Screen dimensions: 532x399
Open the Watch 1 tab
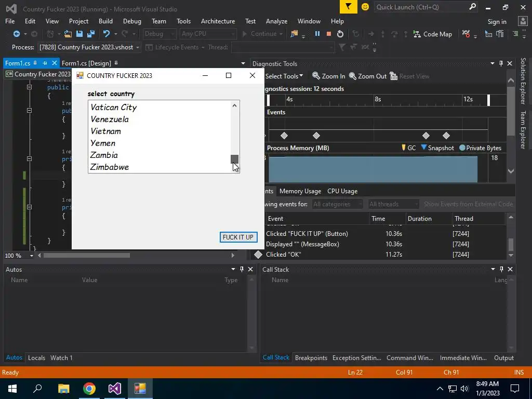61,357
